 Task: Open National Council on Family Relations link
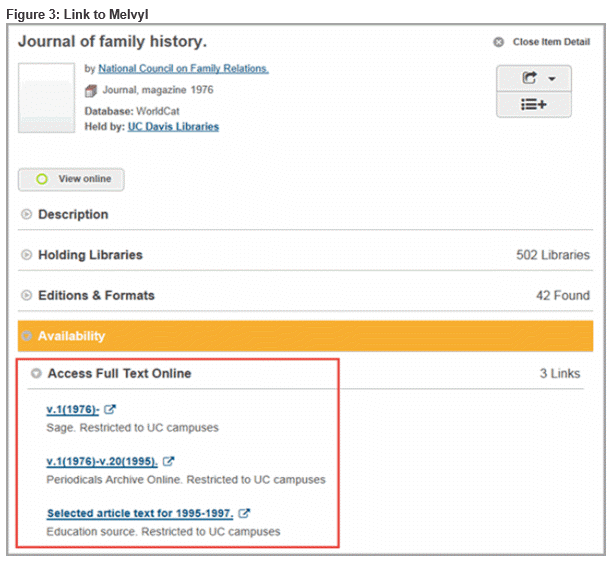point(183,69)
